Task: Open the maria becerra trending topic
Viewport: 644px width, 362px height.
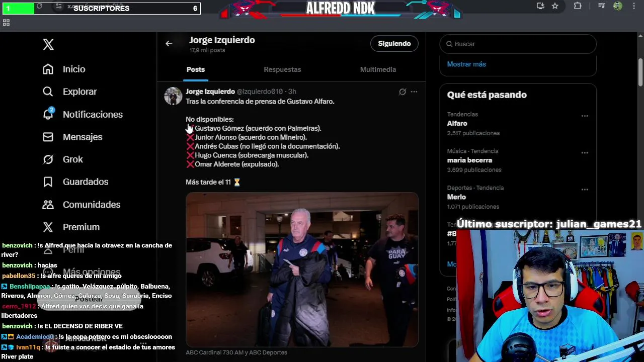Action: tap(469, 160)
